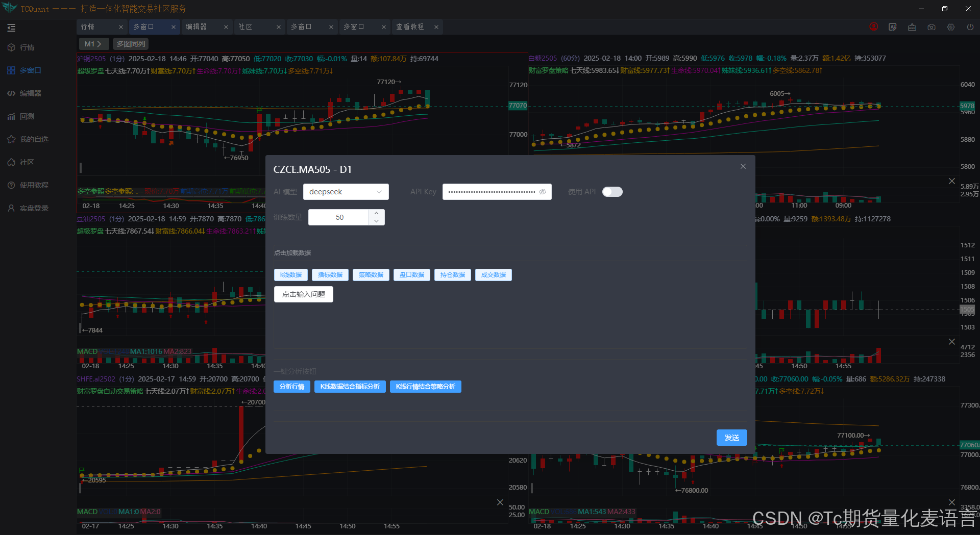Open the 行情 sidebar page
This screenshot has width=980, height=535.
coord(21,47)
